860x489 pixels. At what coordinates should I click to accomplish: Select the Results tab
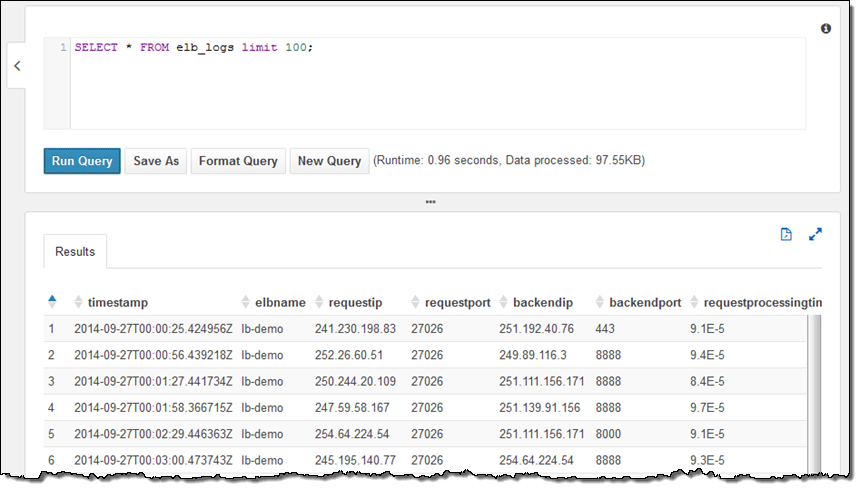pos(75,252)
